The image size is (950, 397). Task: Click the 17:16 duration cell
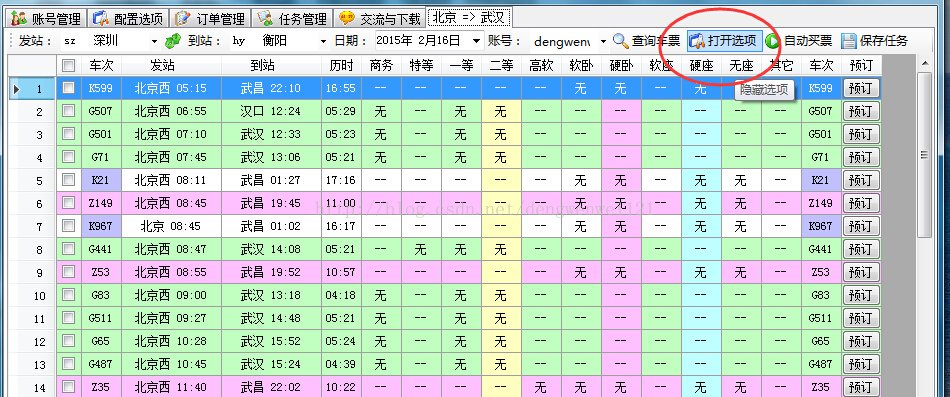(341, 181)
